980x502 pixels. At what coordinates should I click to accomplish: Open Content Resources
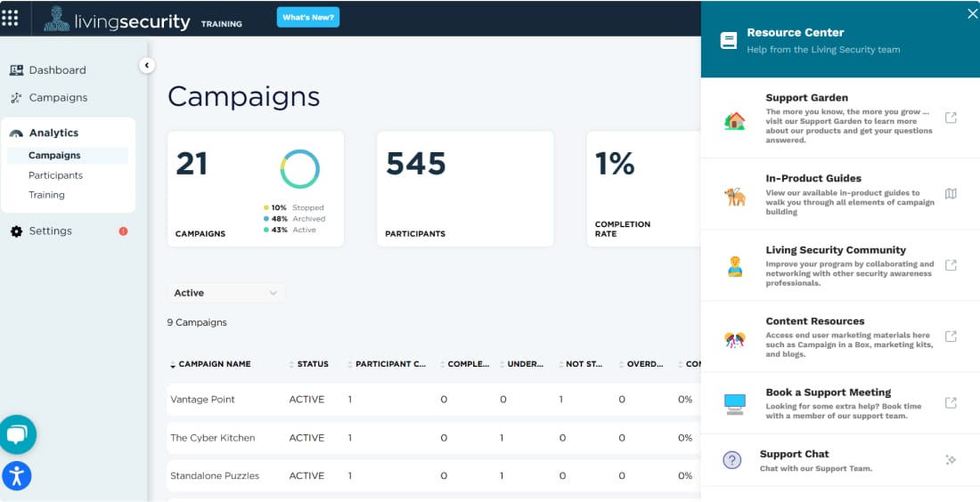(x=840, y=337)
